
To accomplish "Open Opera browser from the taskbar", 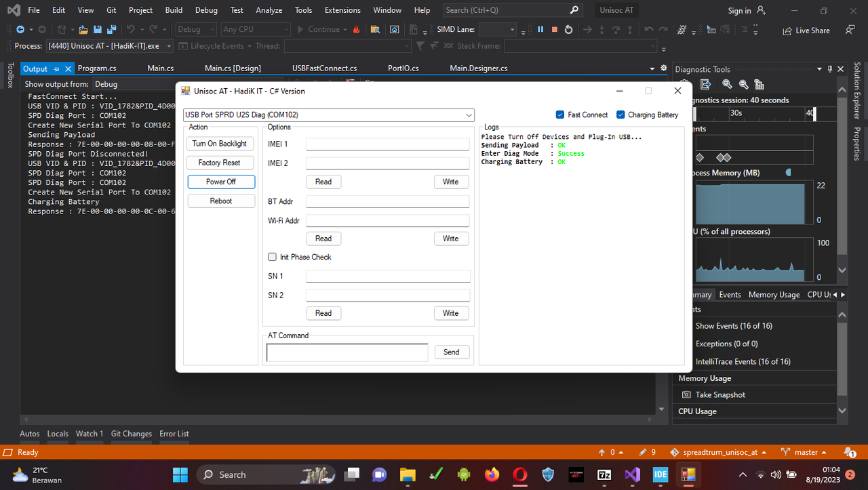I will pos(520,474).
